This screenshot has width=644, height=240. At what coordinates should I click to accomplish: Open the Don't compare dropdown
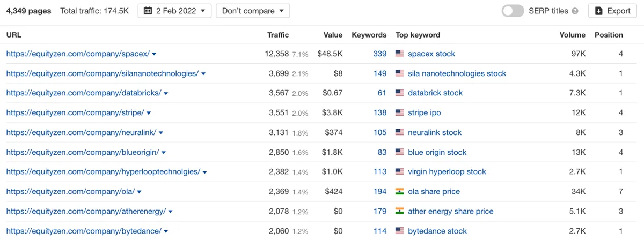tap(253, 11)
